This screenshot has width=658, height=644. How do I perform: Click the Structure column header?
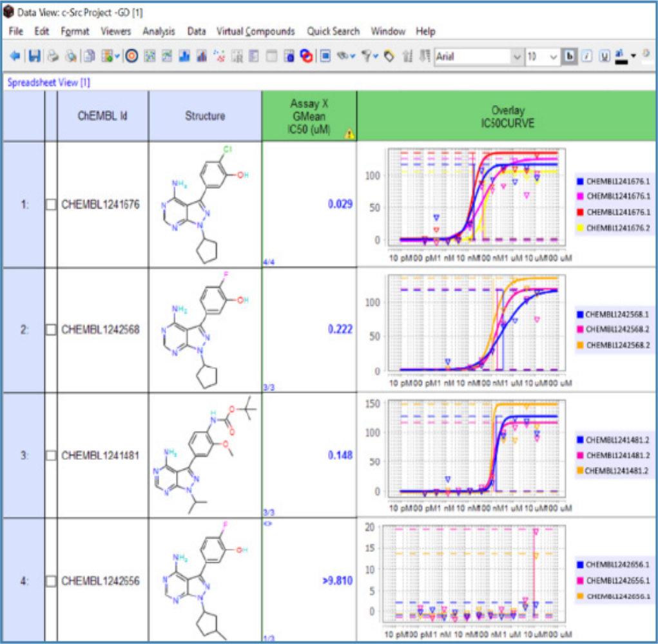coord(205,116)
